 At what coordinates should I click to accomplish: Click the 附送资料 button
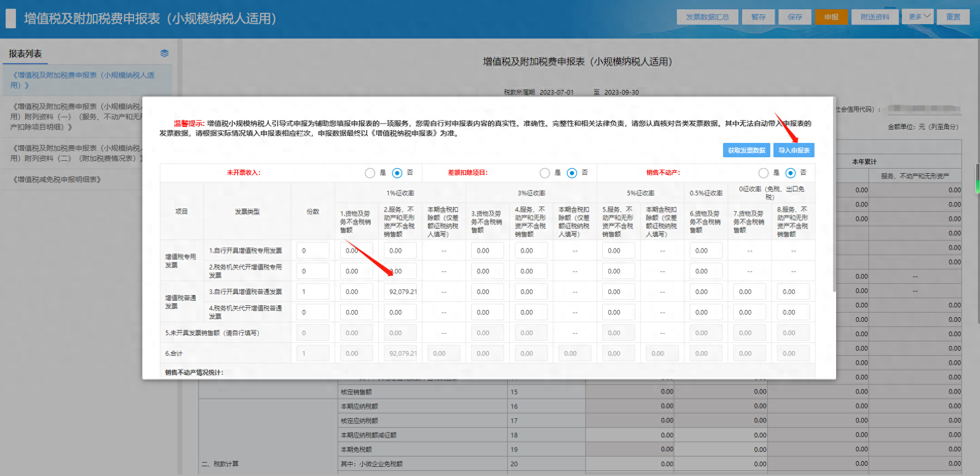(875, 16)
